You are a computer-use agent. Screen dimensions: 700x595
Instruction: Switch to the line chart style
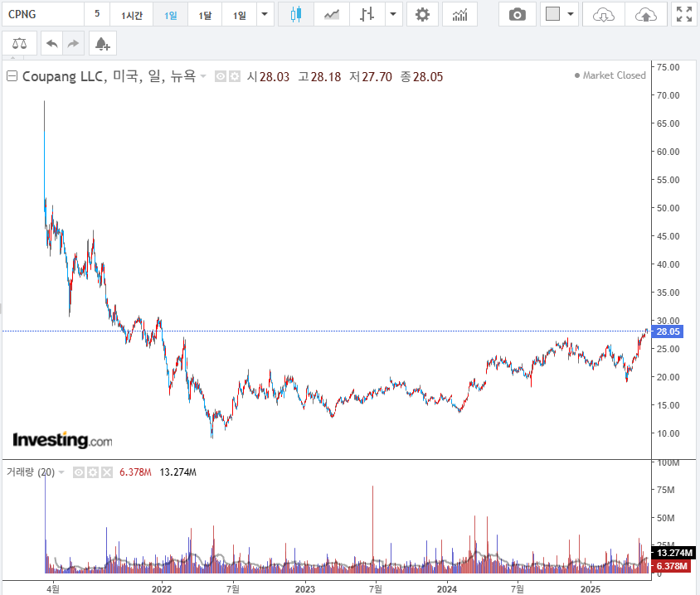coord(332,15)
